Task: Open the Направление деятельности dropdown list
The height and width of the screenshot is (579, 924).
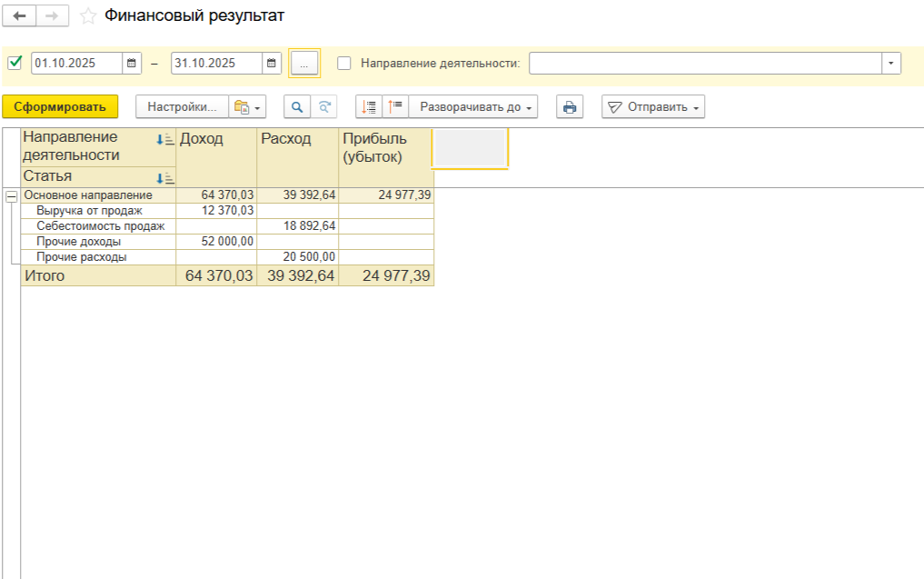Action: pyautogui.click(x=890, y=64)
